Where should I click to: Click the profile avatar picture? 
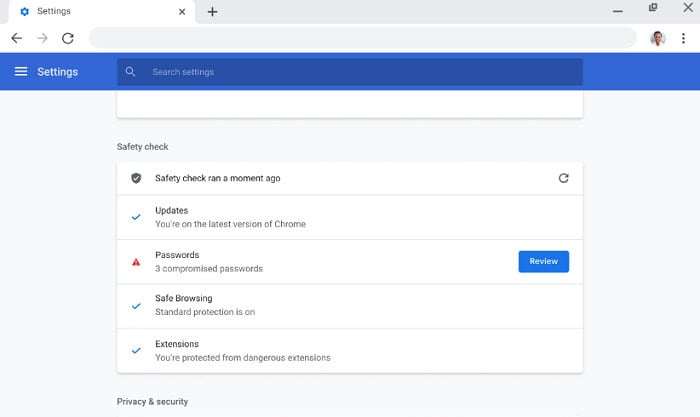pyautogui.click(x=658, y=38)
